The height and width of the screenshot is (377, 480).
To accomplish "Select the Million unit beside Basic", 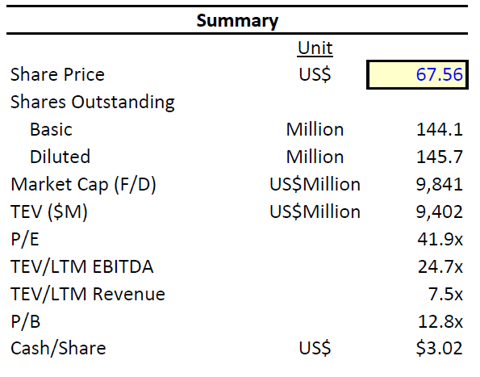I will [315, 129].
